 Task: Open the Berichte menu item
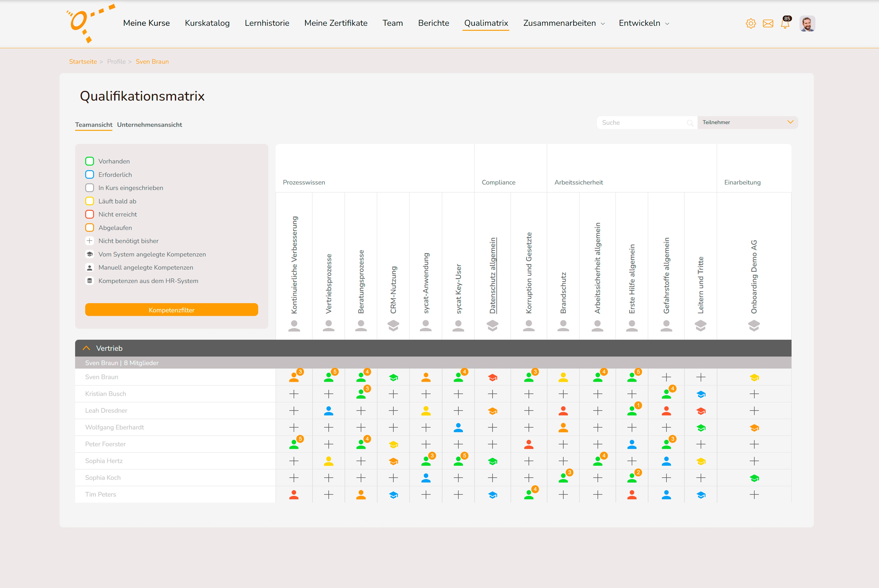coord(433,23)
